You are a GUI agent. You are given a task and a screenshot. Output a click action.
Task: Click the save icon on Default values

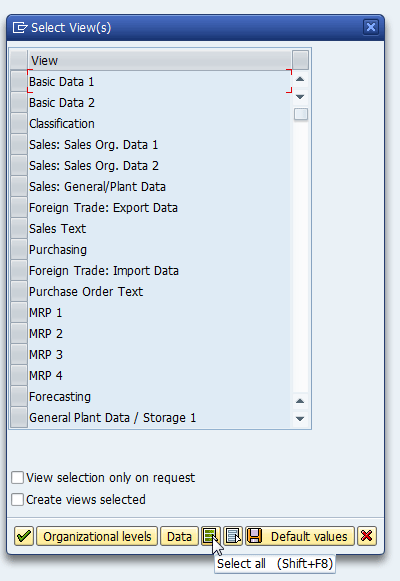(x=255, y=536)
